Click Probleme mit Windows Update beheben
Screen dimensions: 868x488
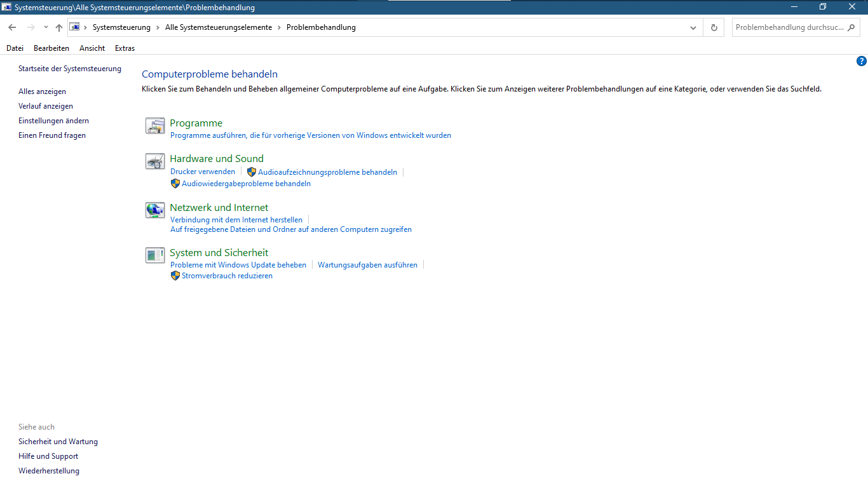point(238,264)
